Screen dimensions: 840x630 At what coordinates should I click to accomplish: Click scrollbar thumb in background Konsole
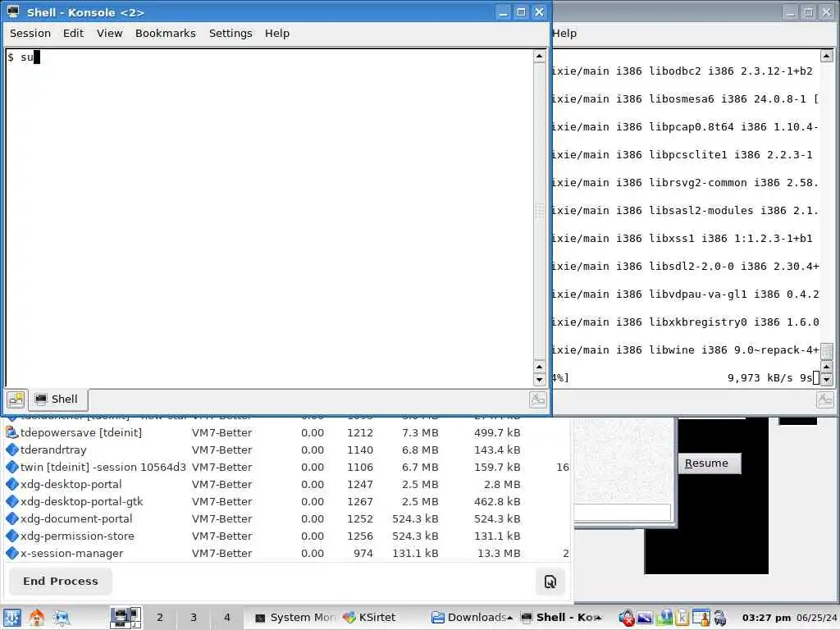tap(827, 351)
